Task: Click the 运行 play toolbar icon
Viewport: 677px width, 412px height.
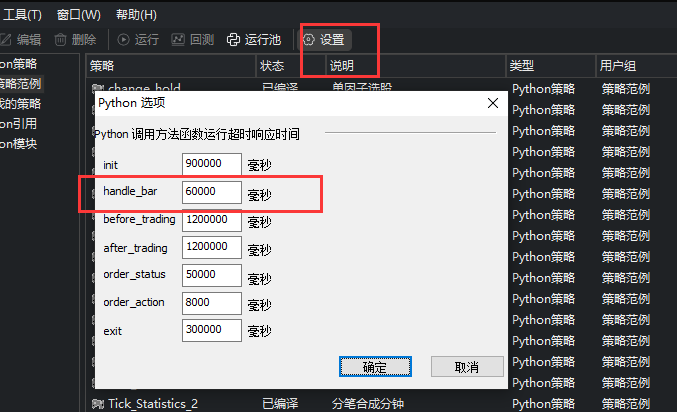Action: tap(123, 40)
